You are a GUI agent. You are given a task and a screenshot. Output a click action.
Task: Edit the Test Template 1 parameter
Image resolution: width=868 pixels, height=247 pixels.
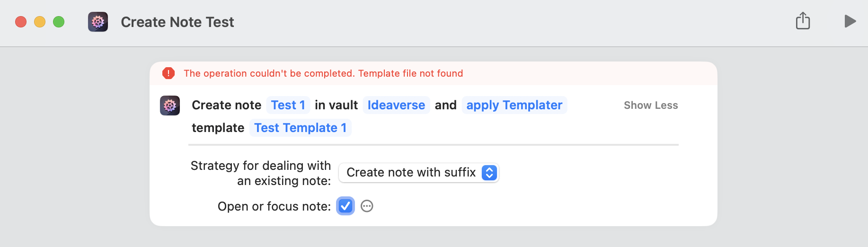(300, 128)
